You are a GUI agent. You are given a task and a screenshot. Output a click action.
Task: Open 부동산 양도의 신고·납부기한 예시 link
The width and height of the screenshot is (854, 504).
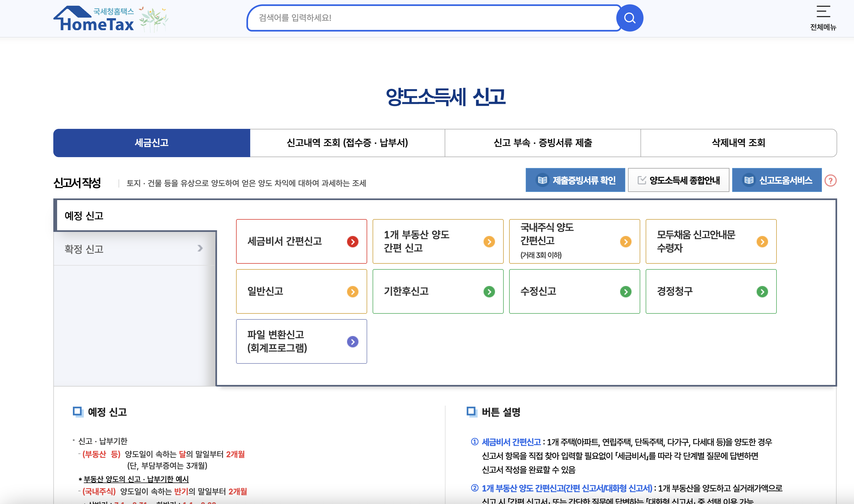[136, 479]
